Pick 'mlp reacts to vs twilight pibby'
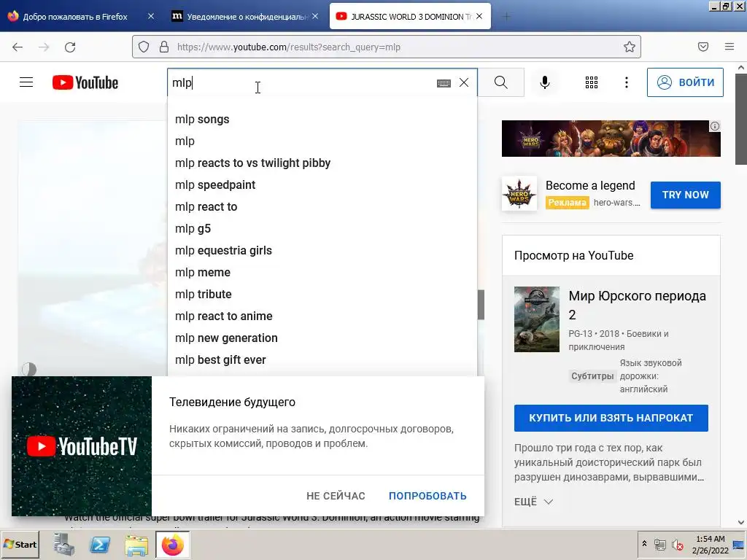This screenshot has height=560, width=747. pos(322,163)
